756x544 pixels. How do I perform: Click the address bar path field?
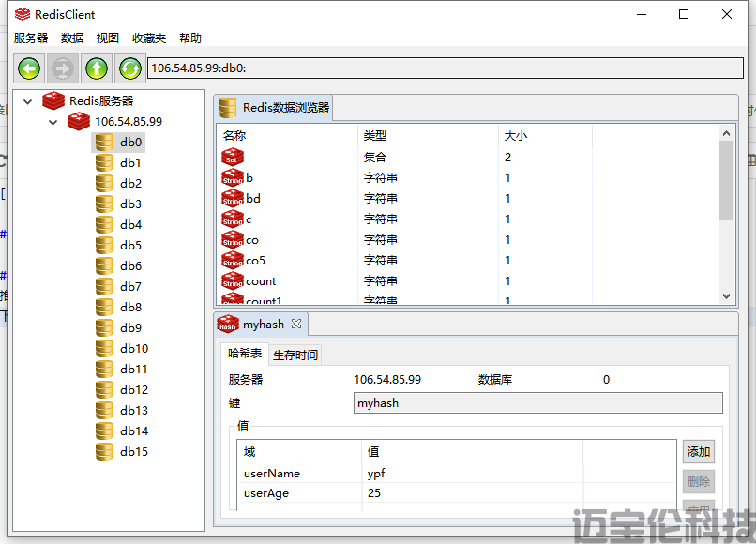pyautogui.click(x=445, y=68)
